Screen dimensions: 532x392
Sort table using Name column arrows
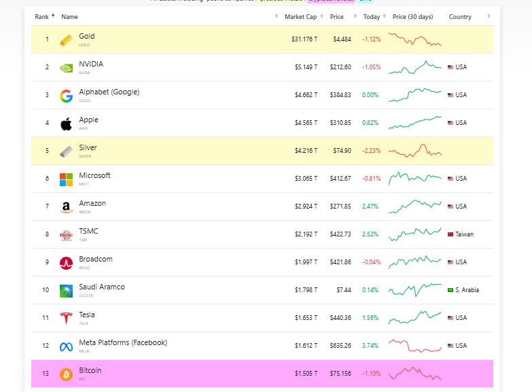pos(277,16)
